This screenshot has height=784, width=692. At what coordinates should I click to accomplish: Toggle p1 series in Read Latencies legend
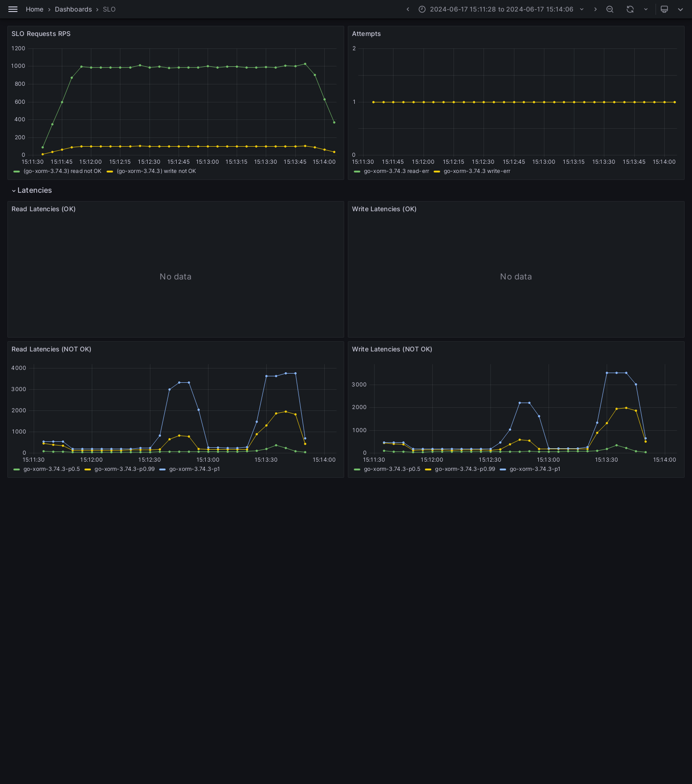(x=195, y=469)
